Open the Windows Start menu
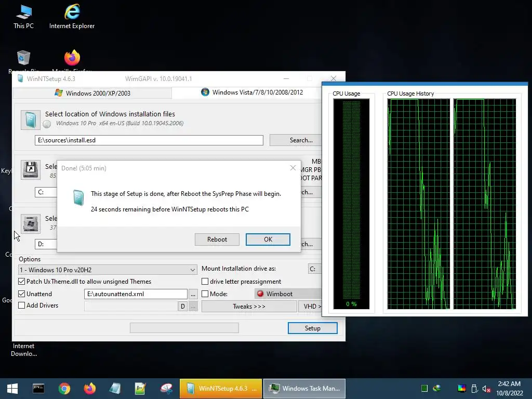Image resolution: width=532 pixels, height=399 pixels. tap(12, 389)
